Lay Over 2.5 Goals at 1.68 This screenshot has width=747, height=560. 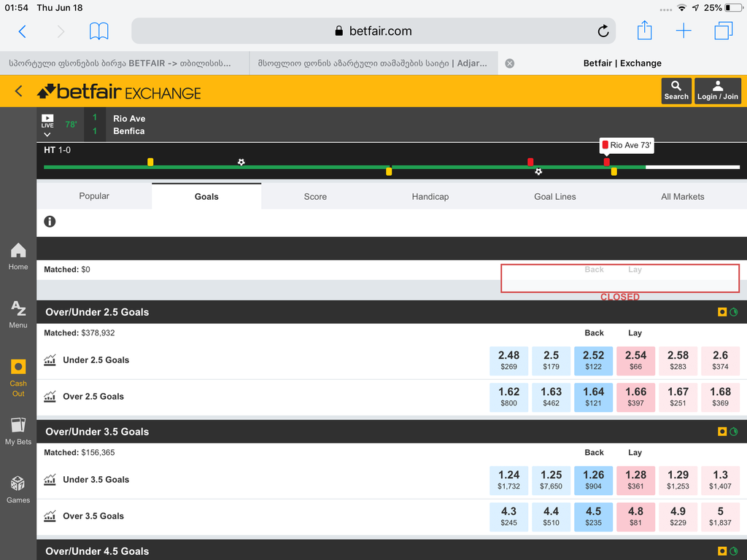tap(720, 397)
